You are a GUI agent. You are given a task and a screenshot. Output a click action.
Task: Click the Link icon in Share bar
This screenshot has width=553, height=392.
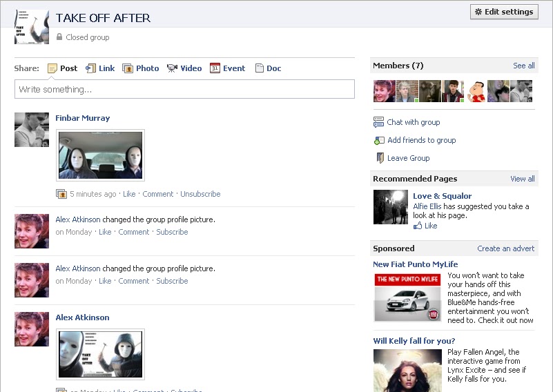[x=90, y=68]
